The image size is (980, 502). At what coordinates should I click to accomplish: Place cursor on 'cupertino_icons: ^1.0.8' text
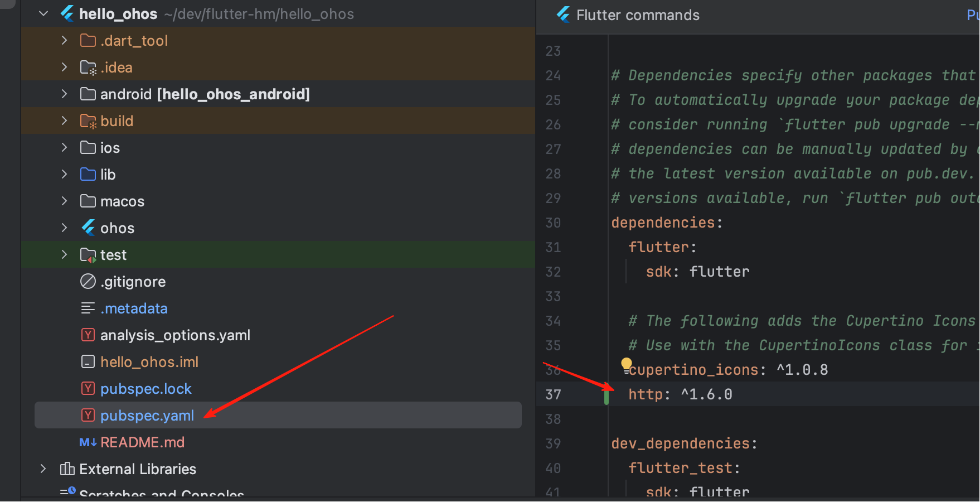click(728, 370)
